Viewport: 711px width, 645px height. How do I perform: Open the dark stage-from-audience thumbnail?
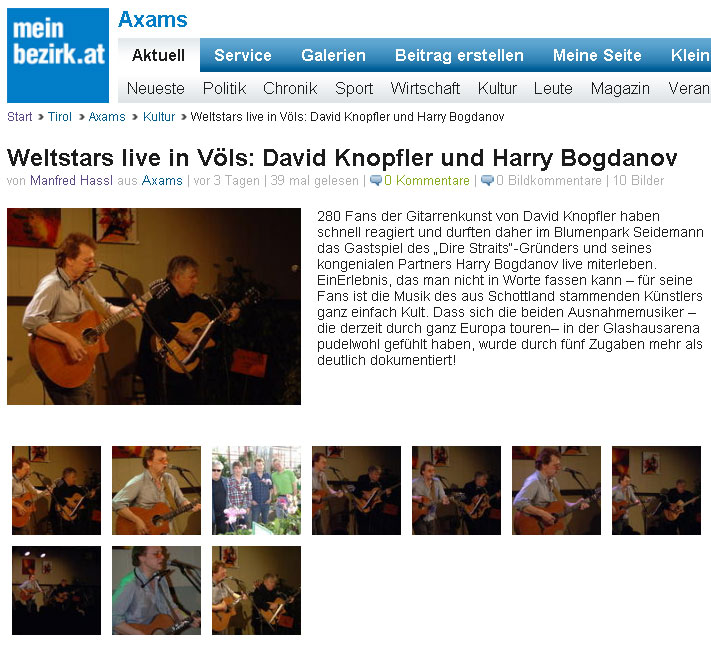(56, 590)
